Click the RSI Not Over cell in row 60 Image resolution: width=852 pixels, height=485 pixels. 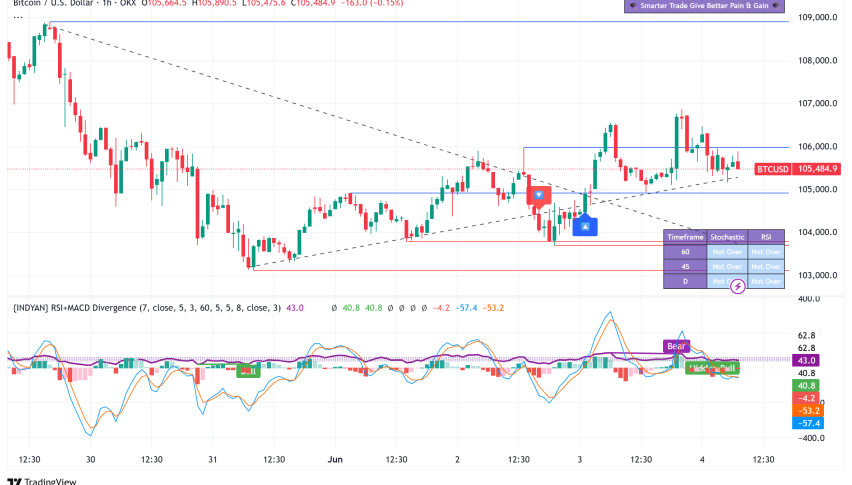coord(766,251)
